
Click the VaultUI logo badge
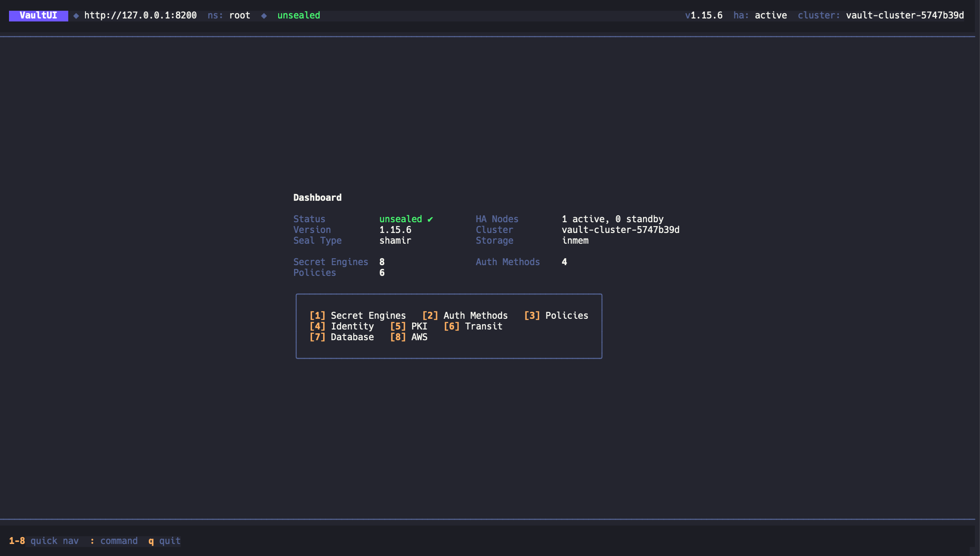click(39, 15)
